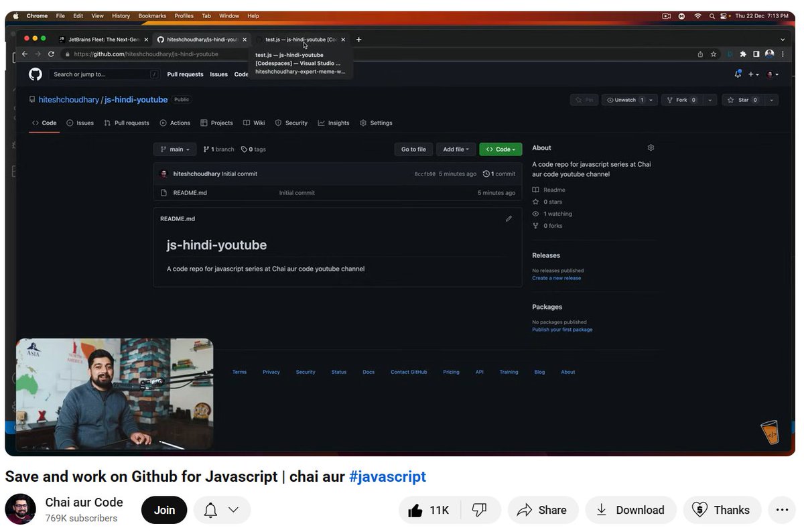Click the GitHub notifications bell icon
This screenshot has width=804, height=532.
pyautogui.click(x=738, y=74)
